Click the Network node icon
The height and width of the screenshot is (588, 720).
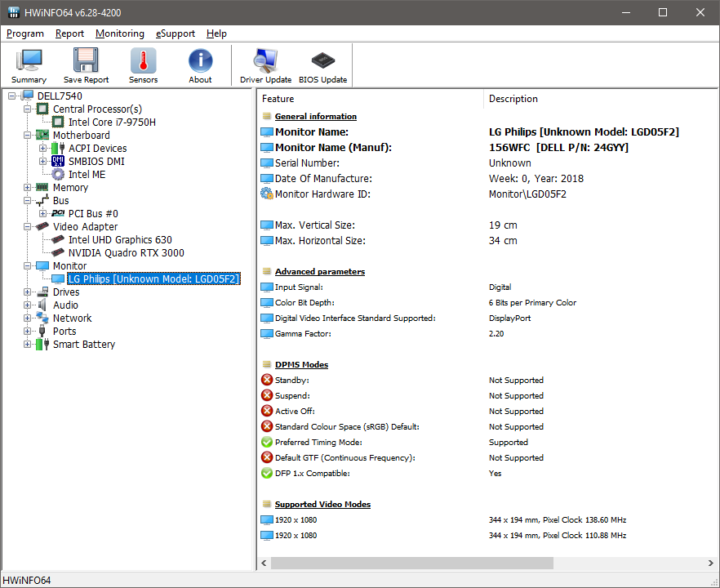[x=42, y=318]
